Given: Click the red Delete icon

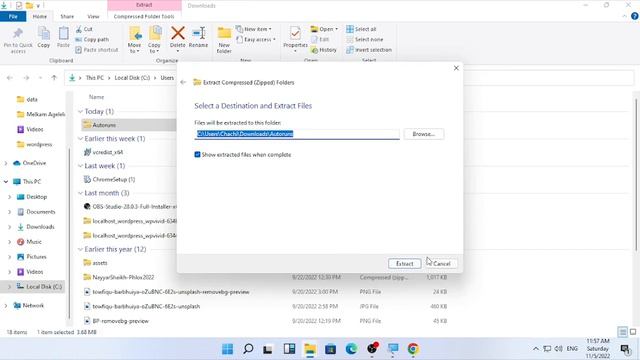Looking at the screenshot, I should [x=178, y=33].
